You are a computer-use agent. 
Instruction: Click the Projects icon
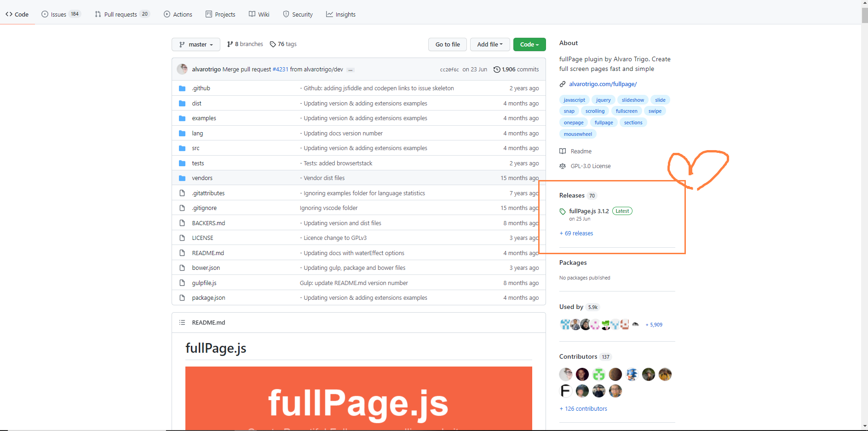click(x=208, y=14)
